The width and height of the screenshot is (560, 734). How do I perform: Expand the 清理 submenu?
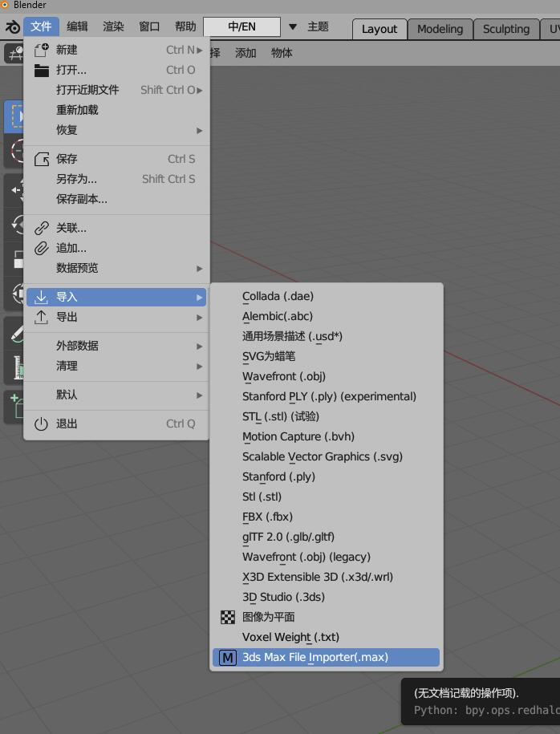[x=116, y=366]
